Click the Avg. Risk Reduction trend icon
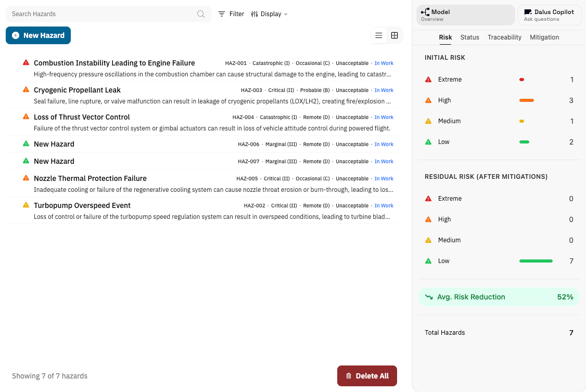 tap(429, 297)
